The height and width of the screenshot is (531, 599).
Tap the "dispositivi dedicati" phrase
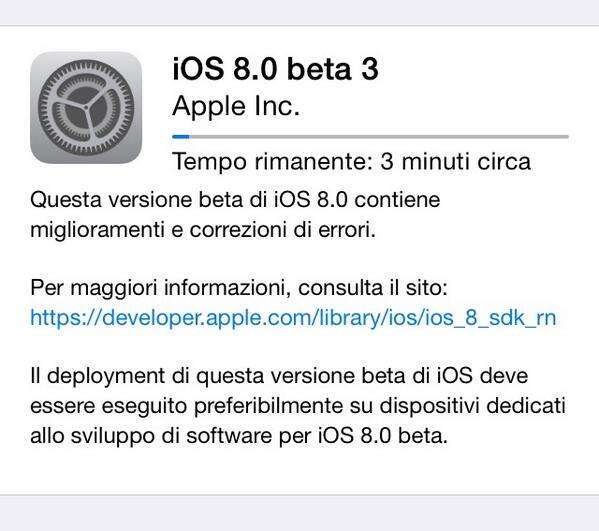[473, 406]
